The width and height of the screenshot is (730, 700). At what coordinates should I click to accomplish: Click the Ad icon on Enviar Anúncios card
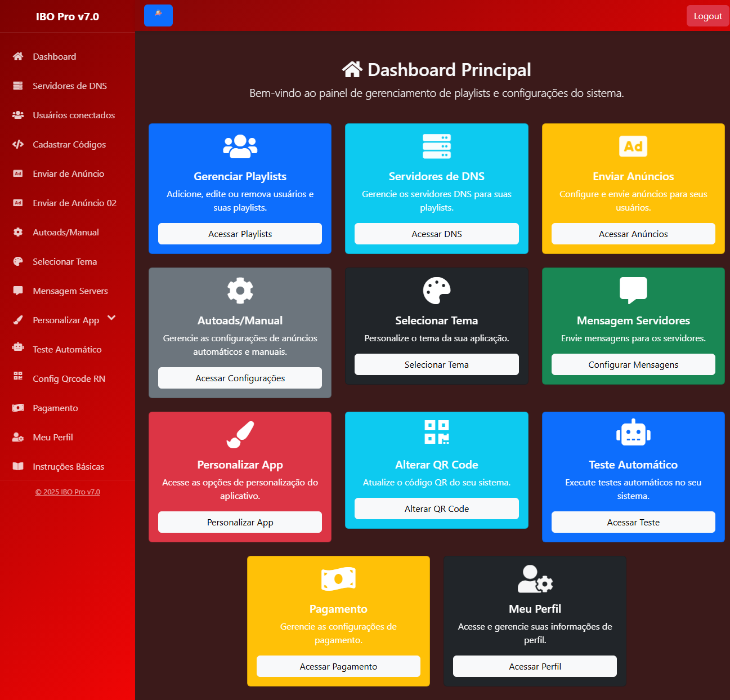tap(633, 146)
